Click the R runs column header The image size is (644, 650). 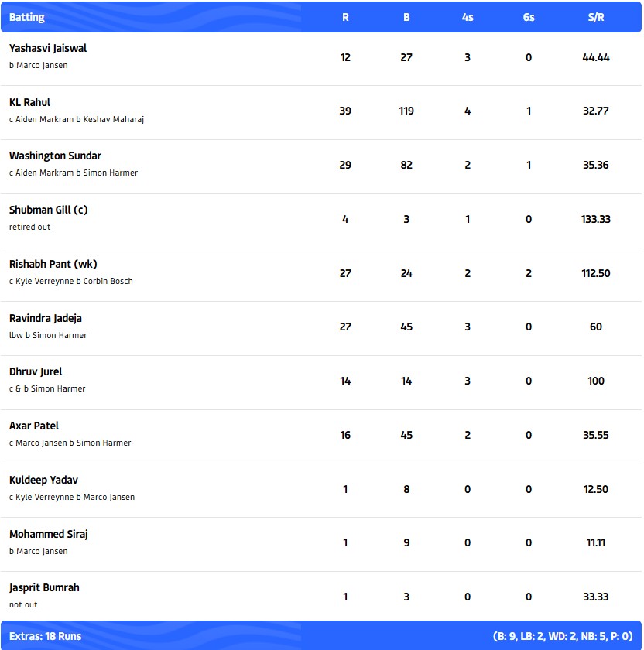[345, 17]
